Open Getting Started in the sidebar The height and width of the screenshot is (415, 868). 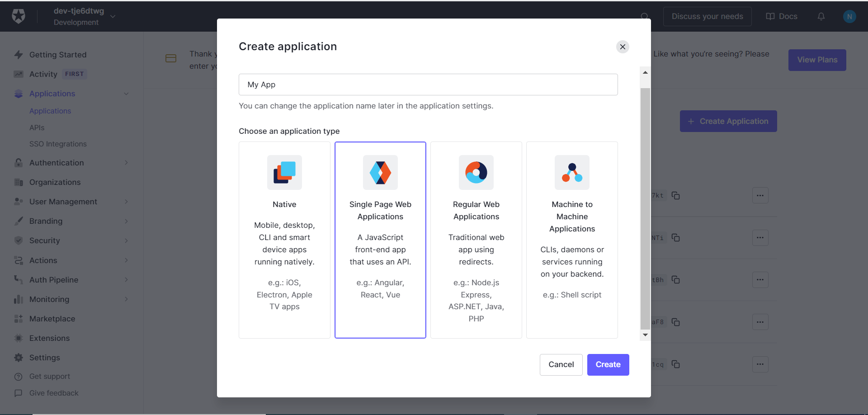pos(58,55)
